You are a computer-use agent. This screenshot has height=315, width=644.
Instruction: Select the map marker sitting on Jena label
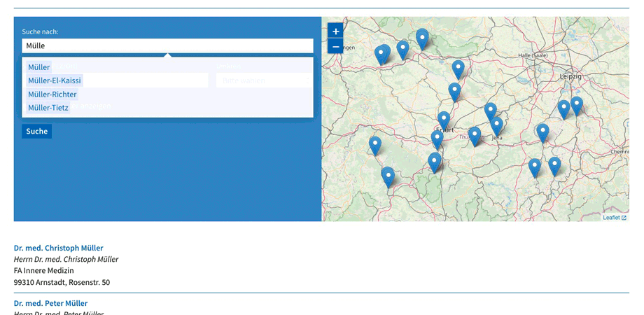pyautogui.click(x=496, y=127)
